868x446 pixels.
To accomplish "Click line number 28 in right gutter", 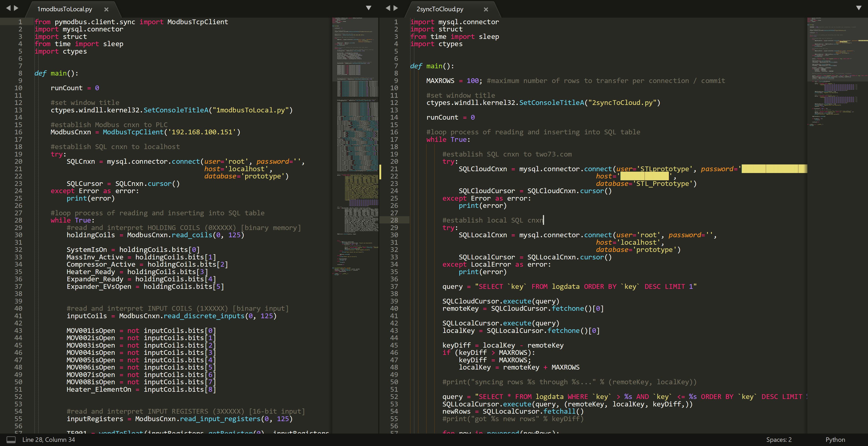I will tap(394, 220).
